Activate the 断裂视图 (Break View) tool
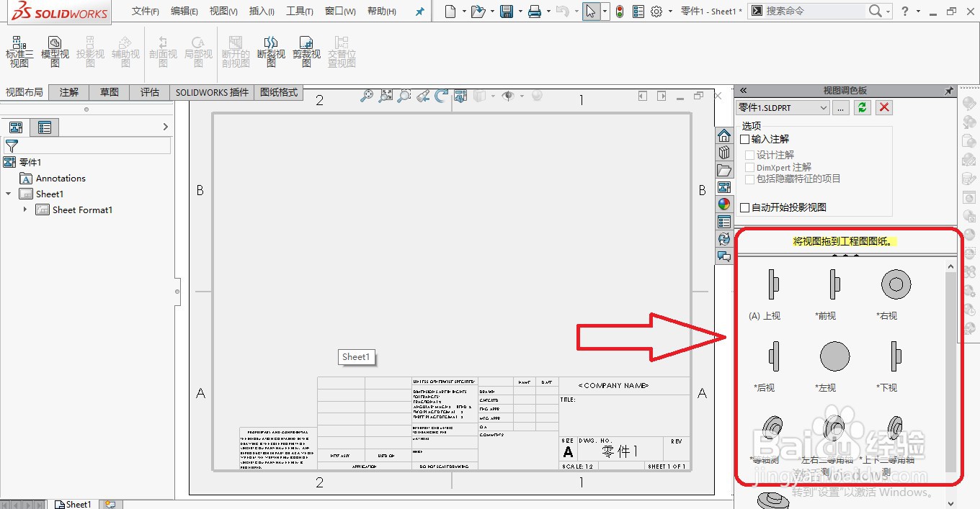Screen dimensions: 980x509 click(x=271, y=52)
